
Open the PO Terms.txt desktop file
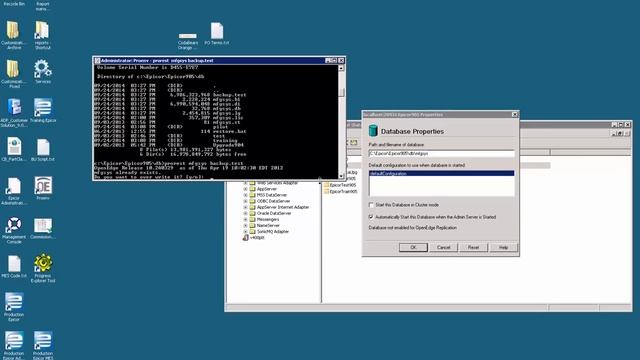(x=217, y=33)
